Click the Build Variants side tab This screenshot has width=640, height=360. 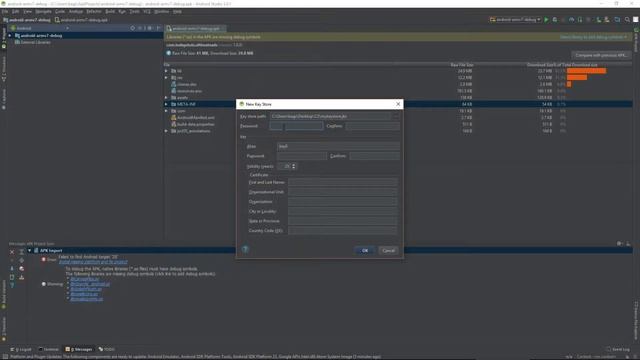pyautogui.click(x=4, y=294)
